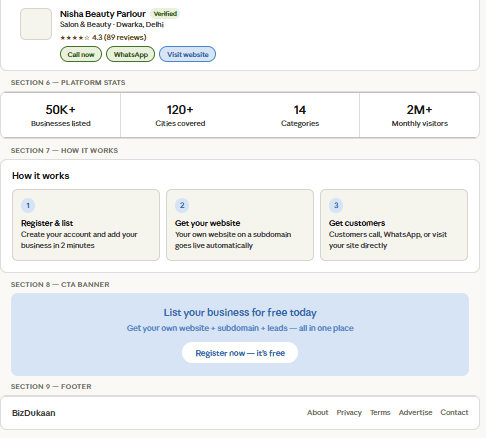Open the Contact footer link
Screen dimensions: 486x438
click(454, 413)
